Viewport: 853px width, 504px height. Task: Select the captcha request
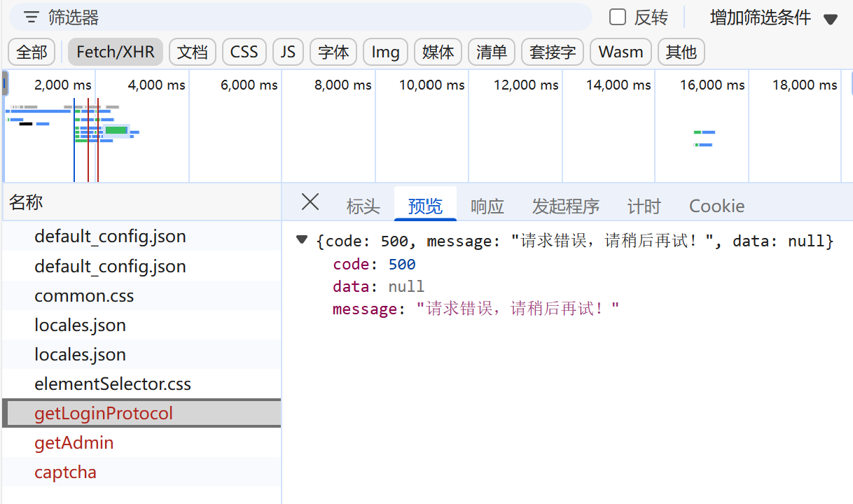tap(65, 472)
